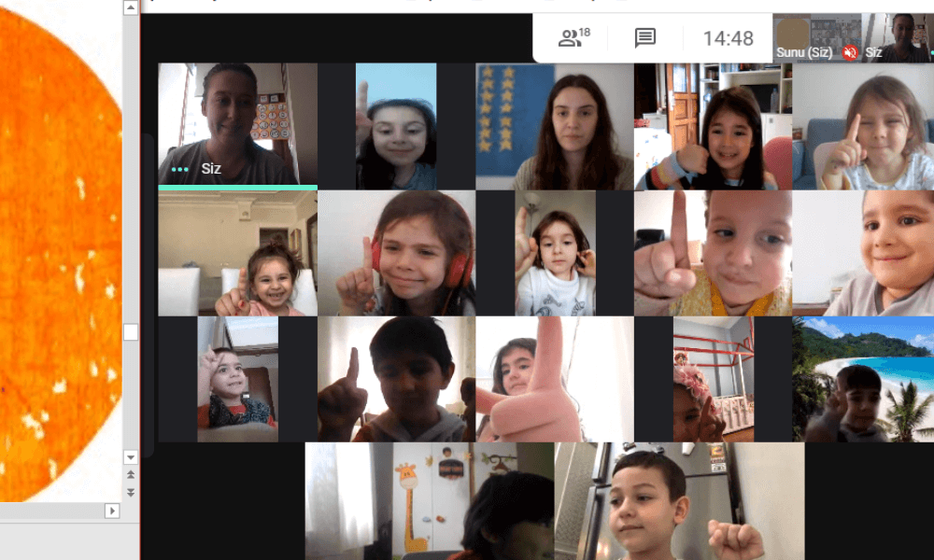This screenshot has width=934, height=560.
Task: Select the narrow tile with child in armchair
Action: (237, 379)
